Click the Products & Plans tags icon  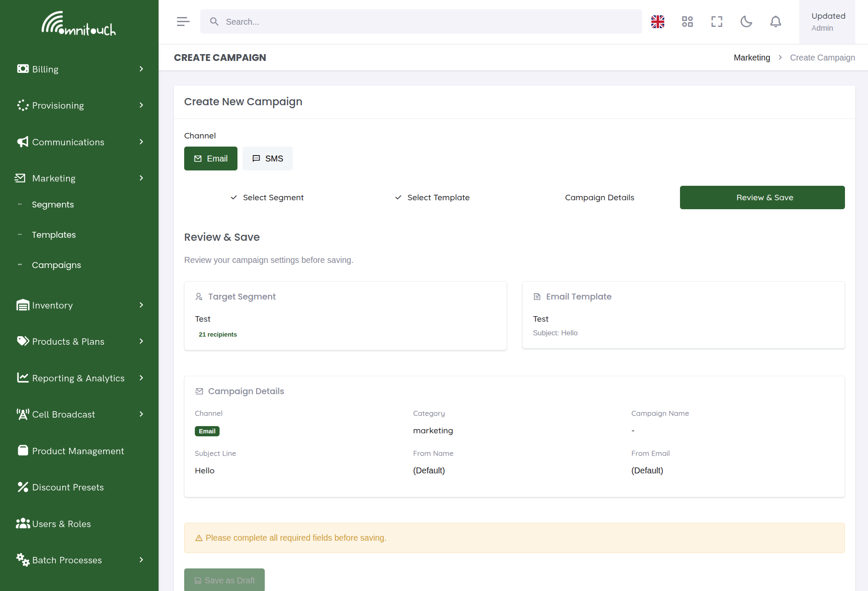click(23, 341)
